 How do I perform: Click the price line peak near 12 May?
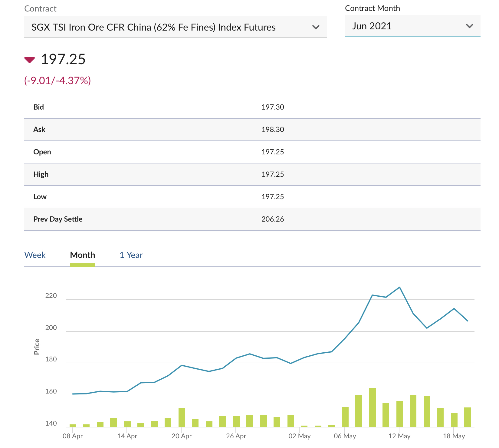[400, 287]
